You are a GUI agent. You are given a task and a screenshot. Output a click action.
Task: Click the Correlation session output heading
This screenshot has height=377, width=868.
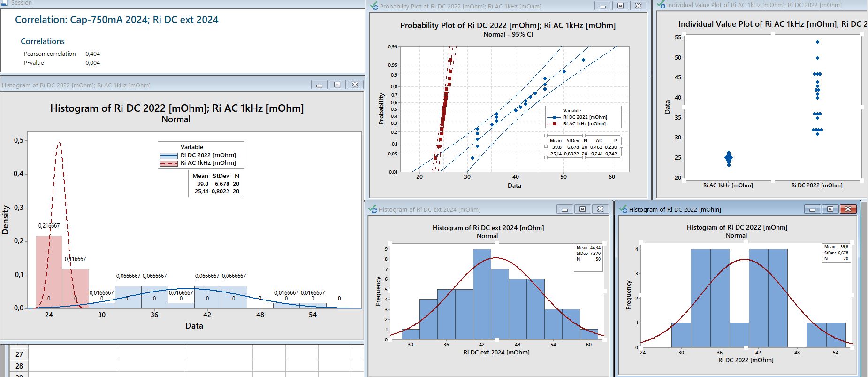point(116,20)
